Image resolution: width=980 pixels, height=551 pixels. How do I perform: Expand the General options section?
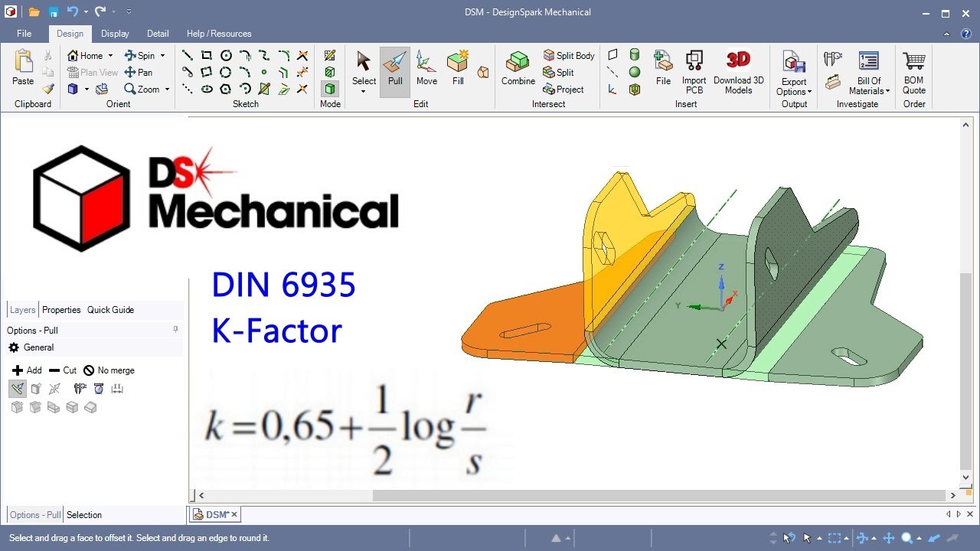point(31,347)
